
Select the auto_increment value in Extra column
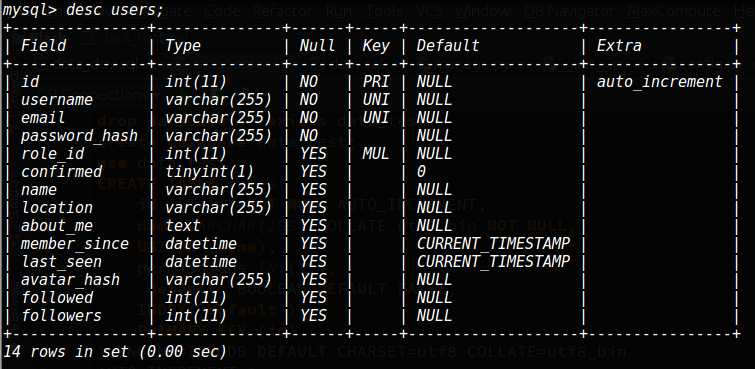click(x=660, y=81)
